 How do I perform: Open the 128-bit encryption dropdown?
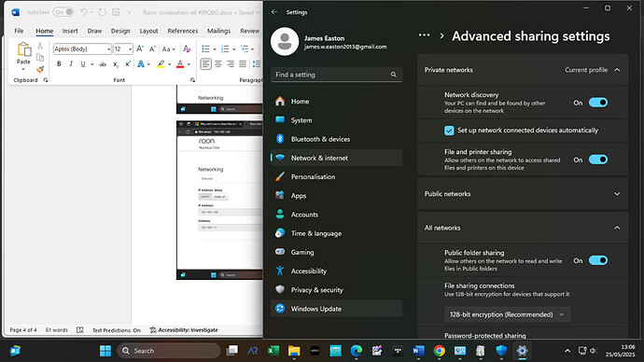click(x=507, y=314)
